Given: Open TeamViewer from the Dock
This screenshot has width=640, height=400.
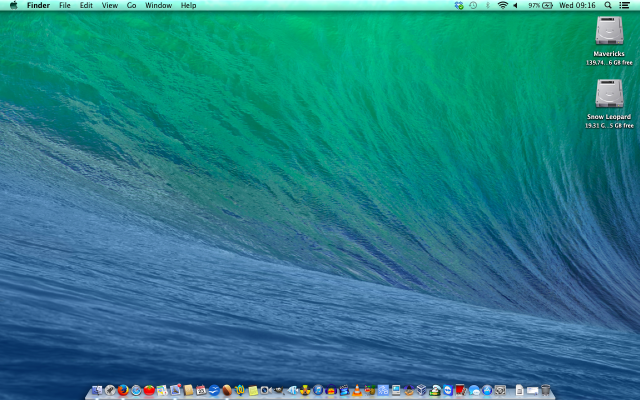Looking at the screenshot, I should (448, 390).
